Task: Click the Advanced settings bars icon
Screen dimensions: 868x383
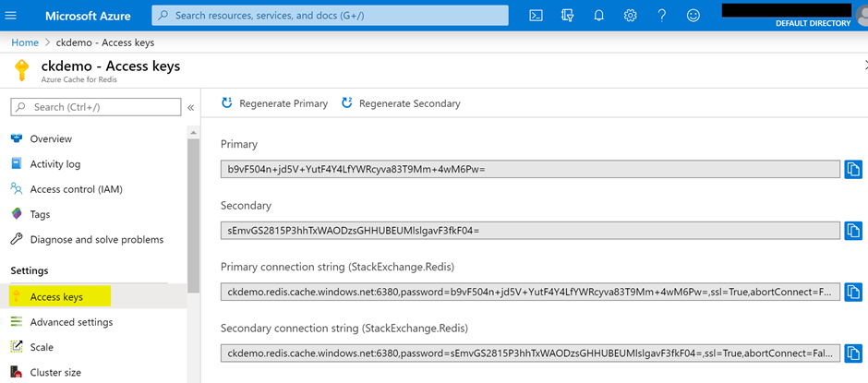Action: (x=17, y=321)
